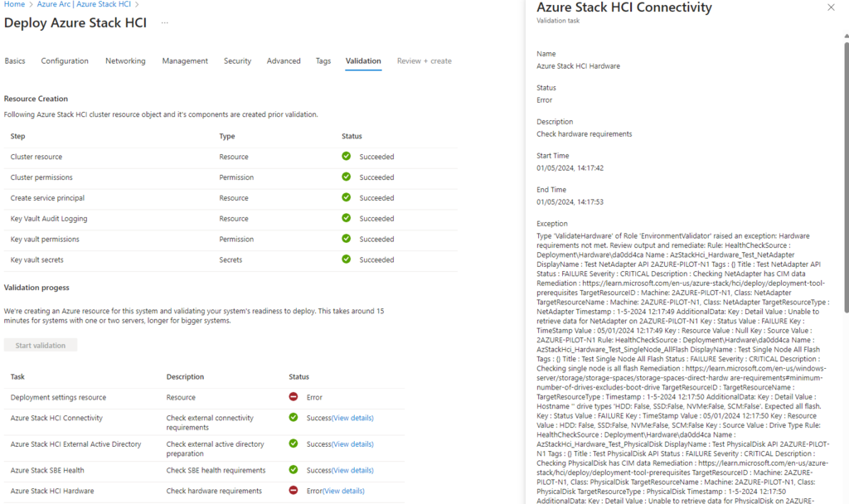Navigate to Home breadcrumb link

click(x=14, y=5)
